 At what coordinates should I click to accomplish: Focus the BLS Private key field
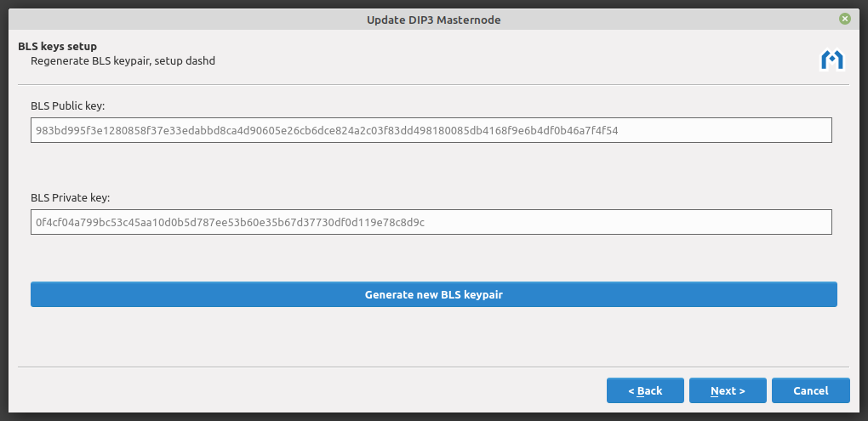(431, 222)
